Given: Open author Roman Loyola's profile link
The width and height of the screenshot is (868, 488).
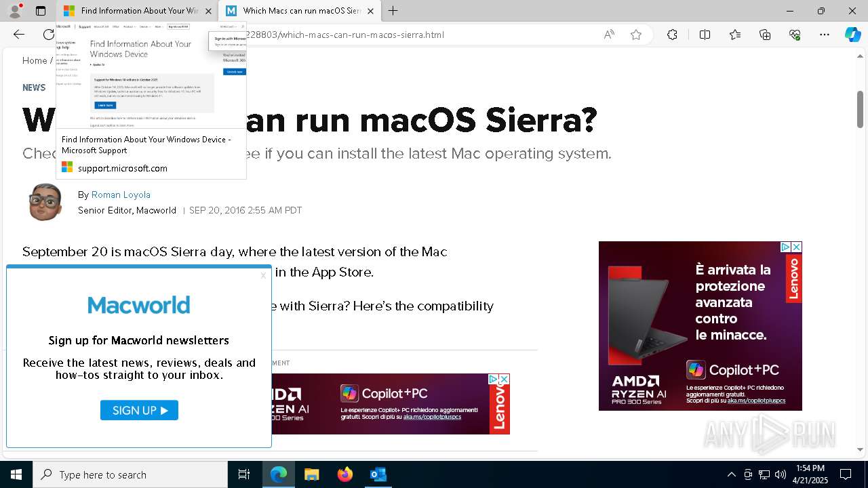Looking at the screenshot, I should (121, 195).
